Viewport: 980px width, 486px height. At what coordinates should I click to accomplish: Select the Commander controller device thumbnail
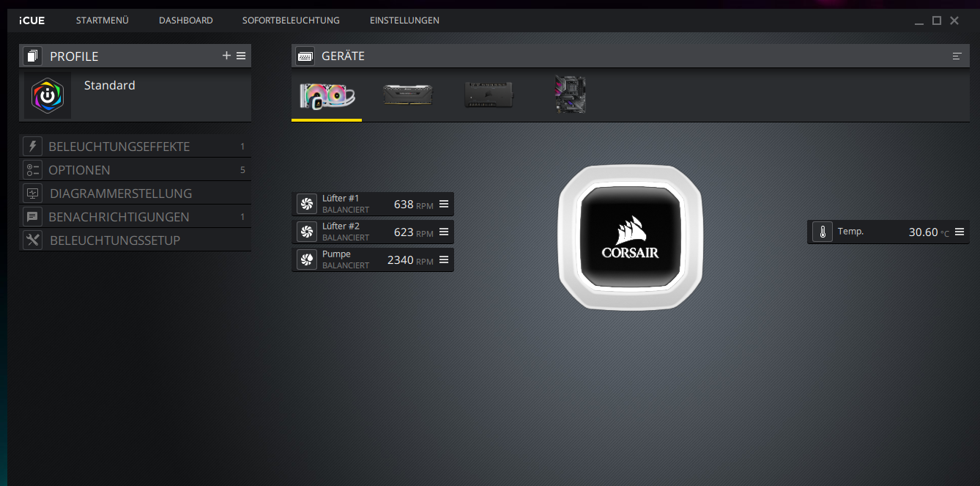489,95
